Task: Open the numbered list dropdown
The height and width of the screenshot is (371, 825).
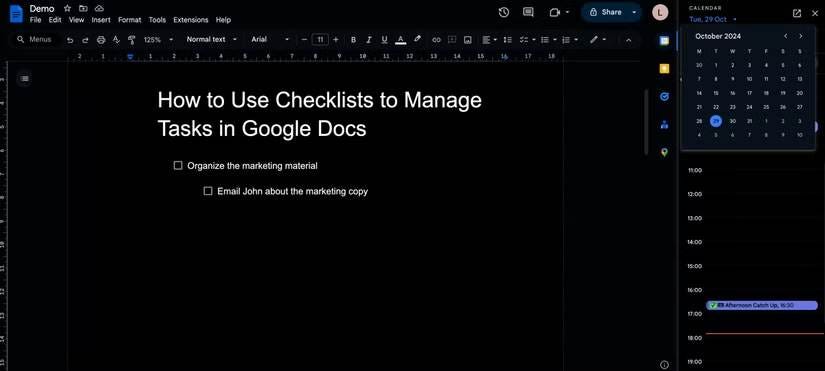Action: (x=570, y=39)
